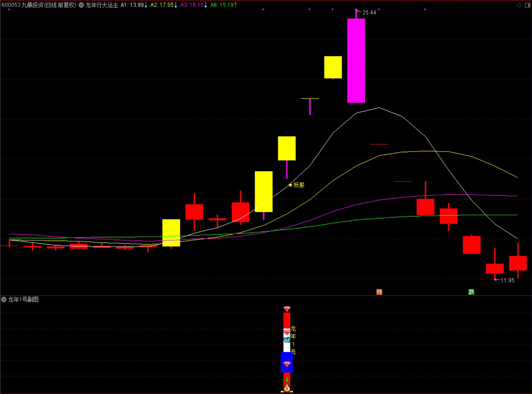Select the tall magenta candle below 25.44
This screenshot has height=394, width=532.
coord(356,60)
